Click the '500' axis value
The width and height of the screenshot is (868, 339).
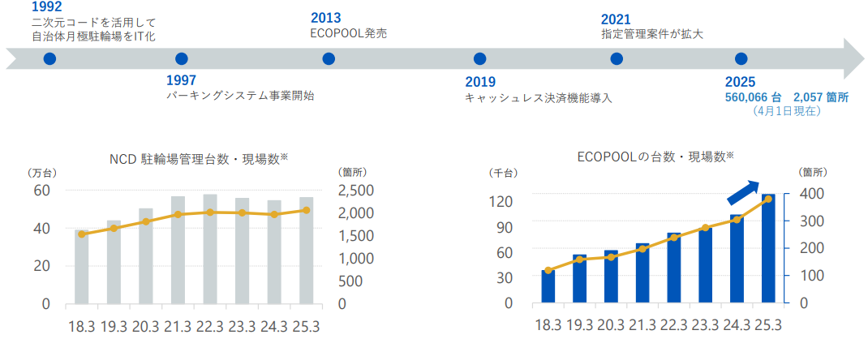point(350,281)
